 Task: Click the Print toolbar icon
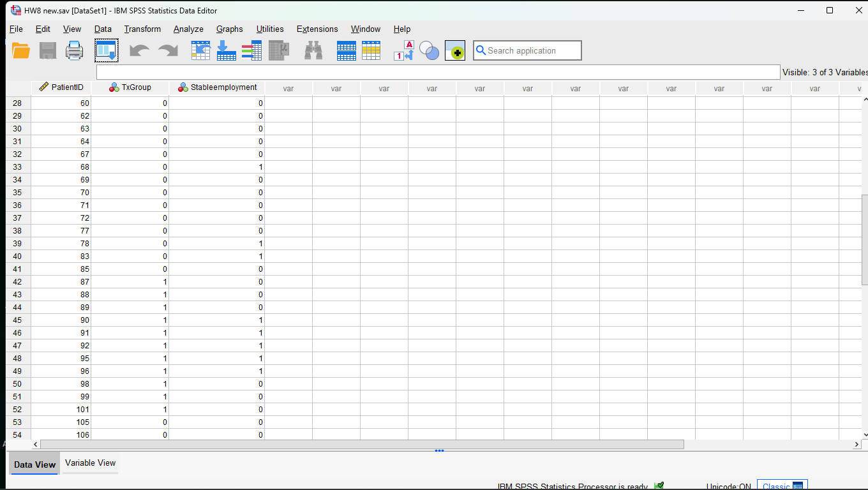pos(75,51)
